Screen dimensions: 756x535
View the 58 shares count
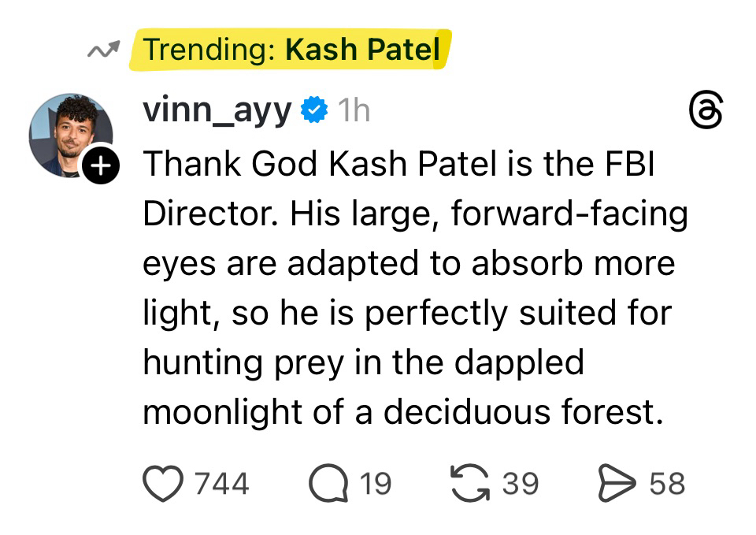pyautogui.click(x=666, y=483)
